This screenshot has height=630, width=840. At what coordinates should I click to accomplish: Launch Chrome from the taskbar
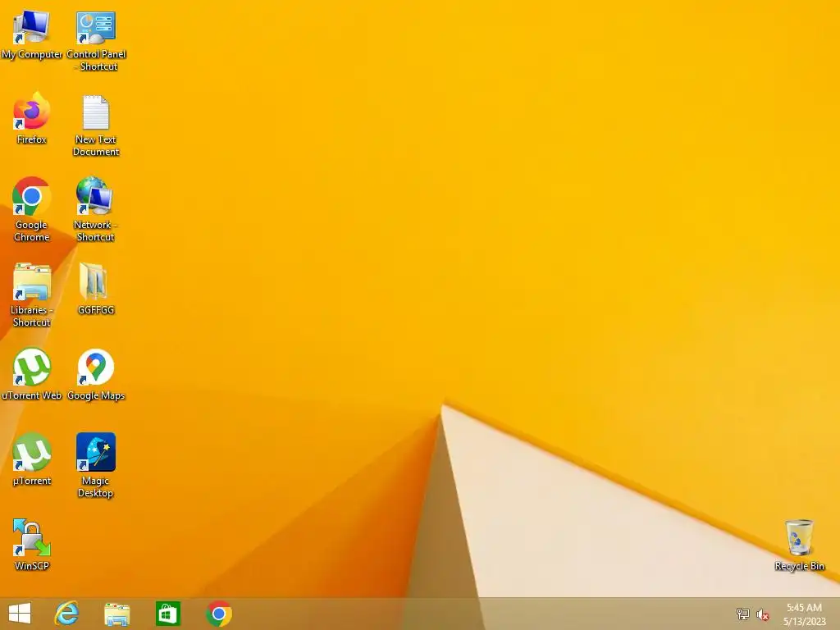tap(219, 614)
